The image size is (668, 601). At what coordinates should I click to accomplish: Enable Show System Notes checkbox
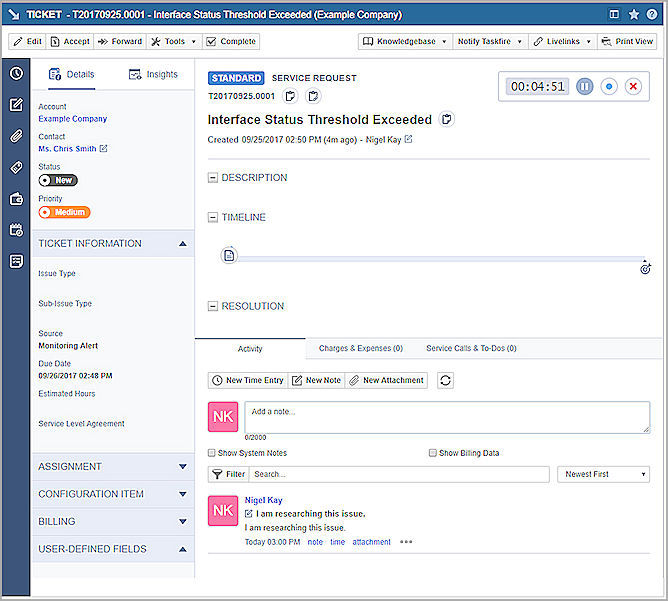(211, 453)
